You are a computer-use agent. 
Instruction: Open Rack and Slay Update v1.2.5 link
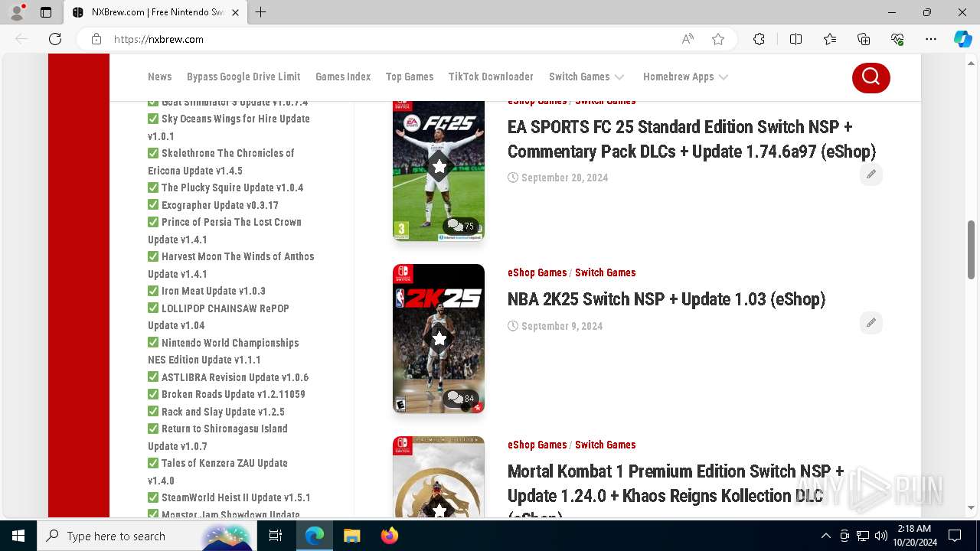[x=223, y=412]
